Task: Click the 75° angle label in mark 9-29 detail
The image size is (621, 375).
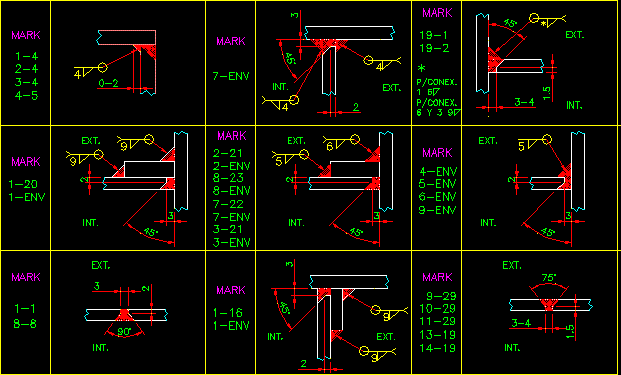Action: click(549, 278)
